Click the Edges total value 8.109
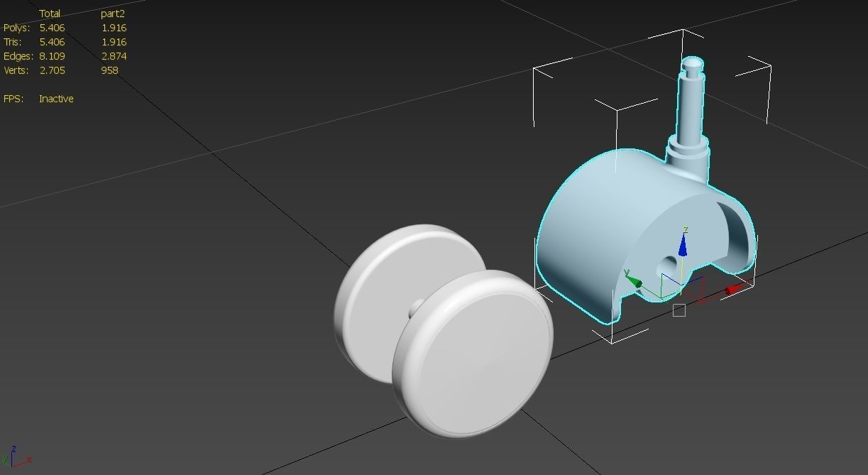 52,56
